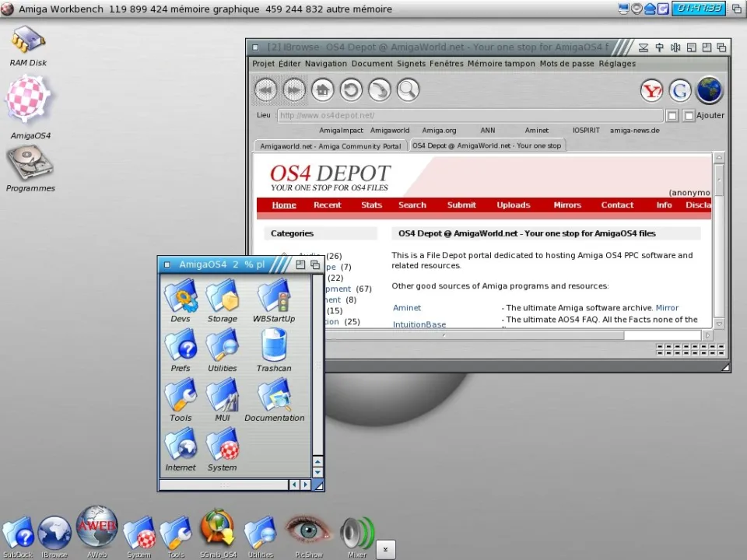Click the Back navigation button in IBrowse
Viewport: 747px width, 560px height.
[266, 90]
